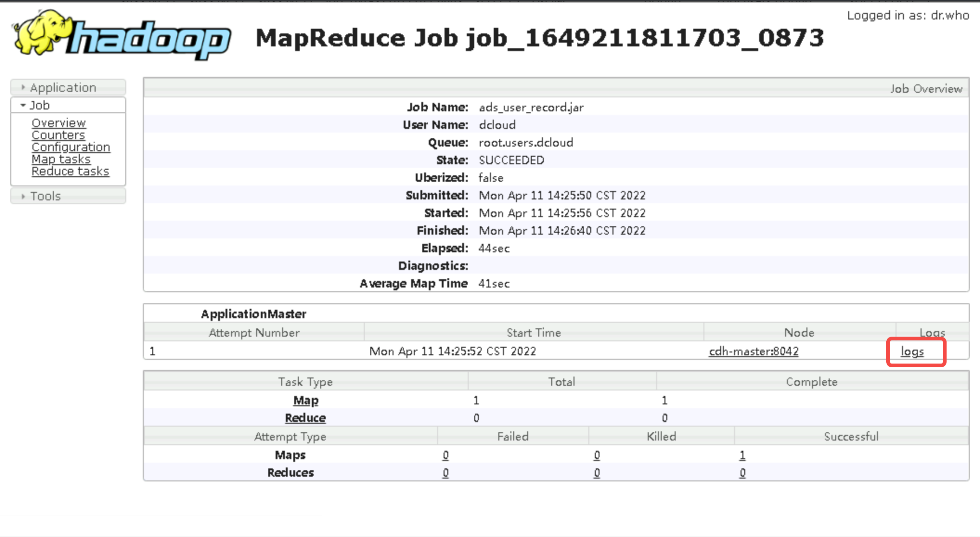The image size is (980, 537).
Task: Open the Reduce tasks sidebar link
Action: (x=70, y=171)
